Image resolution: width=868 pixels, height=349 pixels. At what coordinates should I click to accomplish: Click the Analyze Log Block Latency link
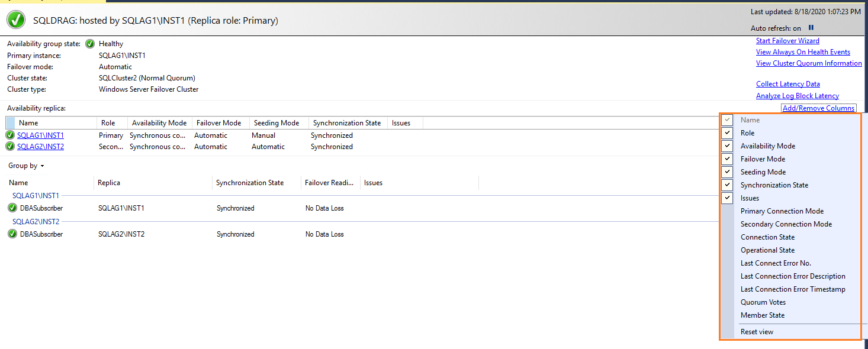[x=798, y=96]
